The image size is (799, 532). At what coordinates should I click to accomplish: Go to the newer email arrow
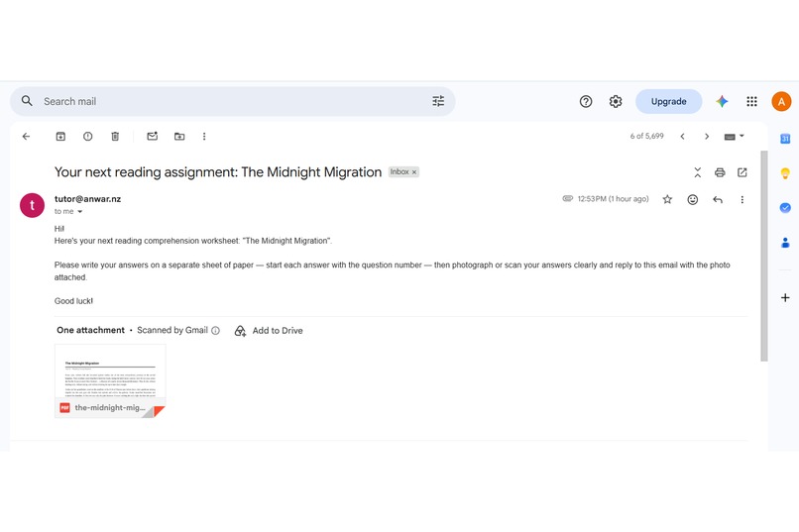682,137
